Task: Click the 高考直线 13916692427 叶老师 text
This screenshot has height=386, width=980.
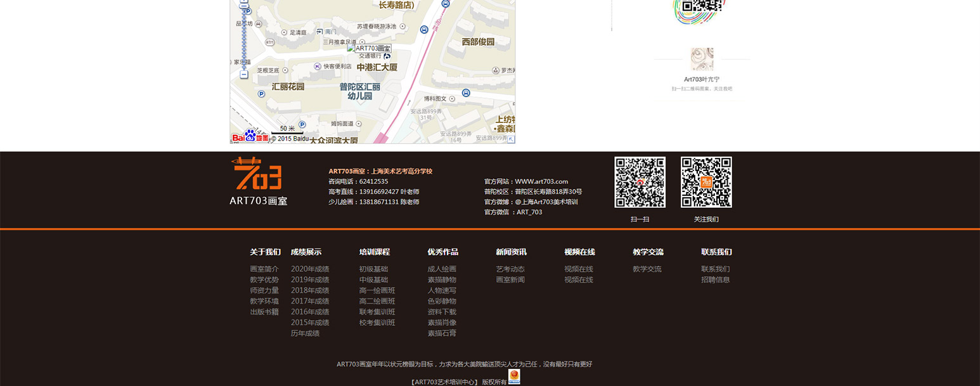Action: coord(374,191)
